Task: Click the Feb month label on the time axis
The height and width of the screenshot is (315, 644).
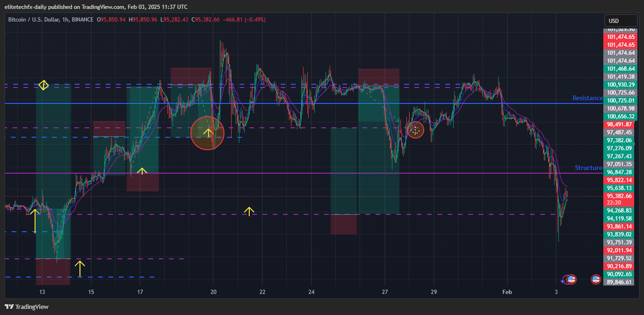Action: point(507,292)
